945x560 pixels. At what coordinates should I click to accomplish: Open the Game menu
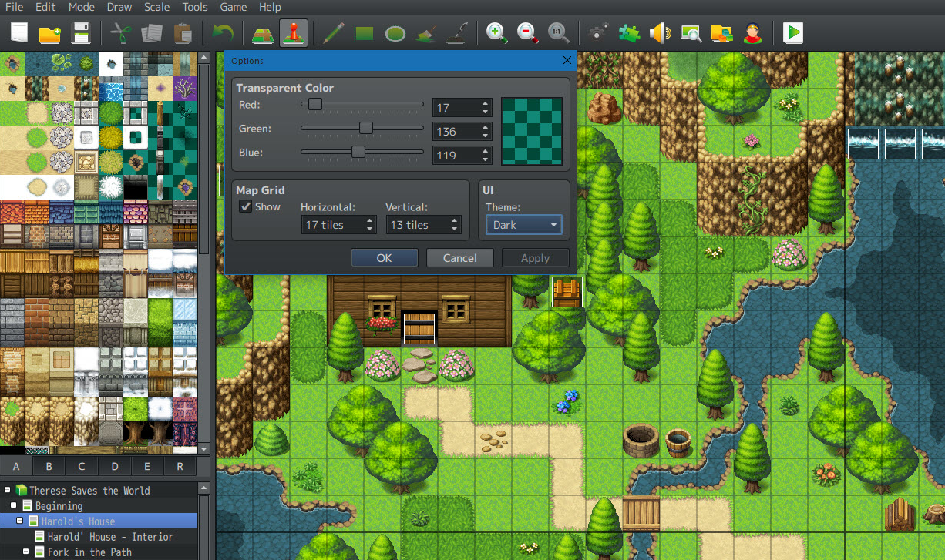pyautogui.click(x=233, y=7)
